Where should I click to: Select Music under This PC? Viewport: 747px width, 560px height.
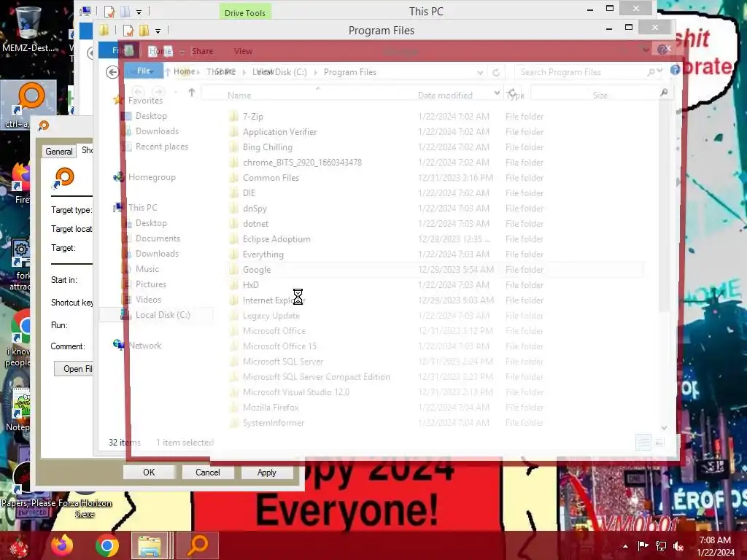click(x=147, y=269)
